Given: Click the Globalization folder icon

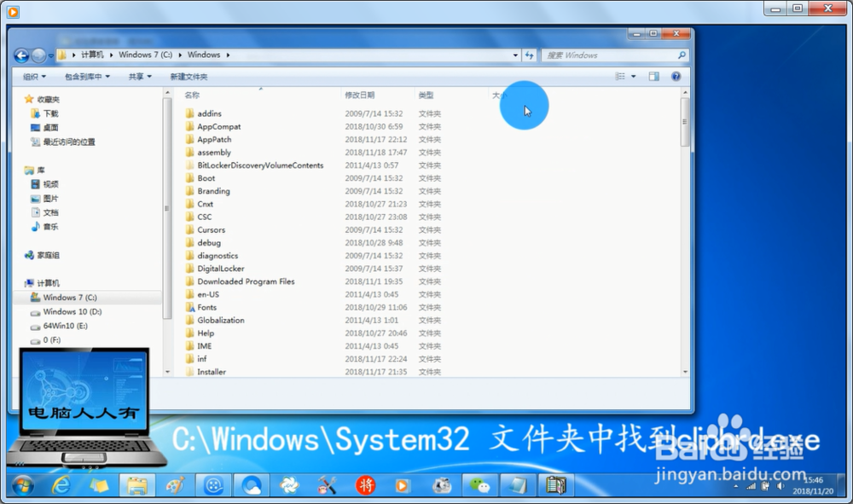Looking at the screenshot, I should pyautogui.click(x=190, y=321).
